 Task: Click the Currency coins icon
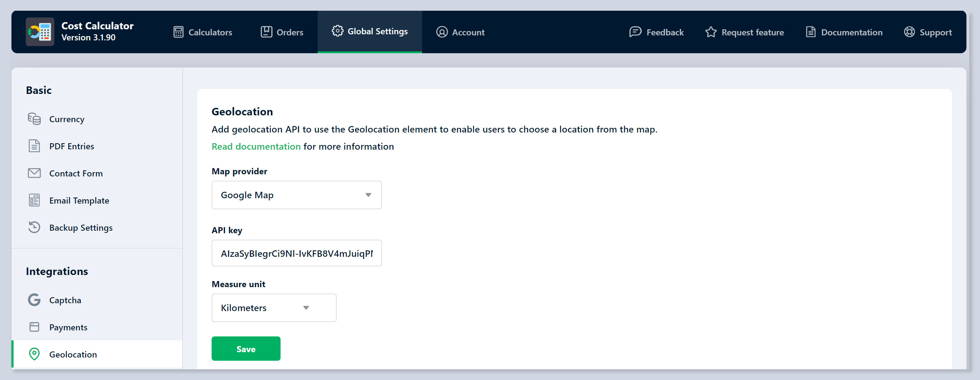pos(34,119)
